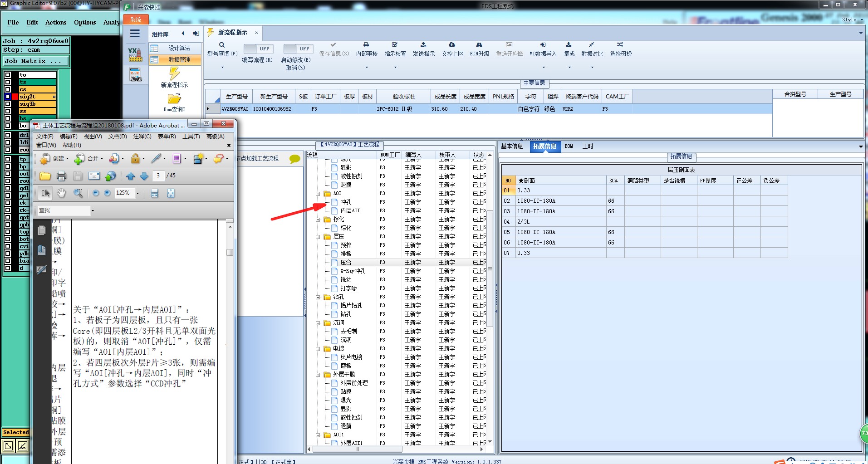Select the Acrobat marquee zoom tool

[x=78, y=193]
